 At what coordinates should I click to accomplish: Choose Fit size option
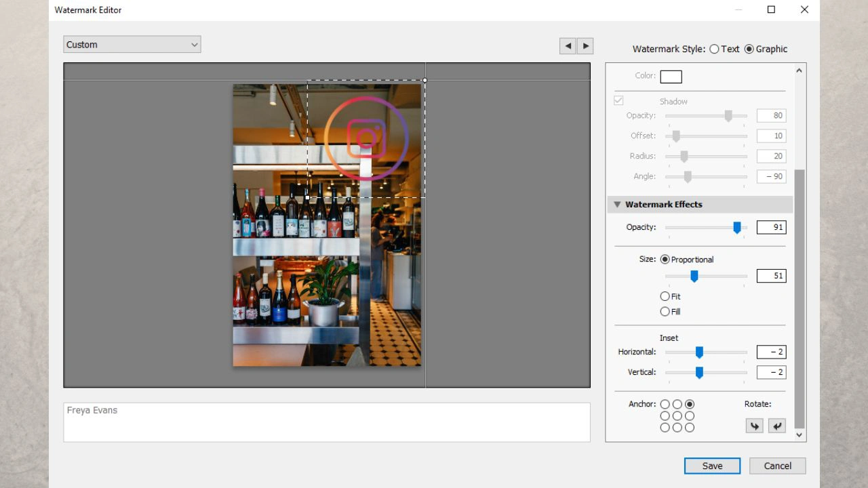coord(665,296)
